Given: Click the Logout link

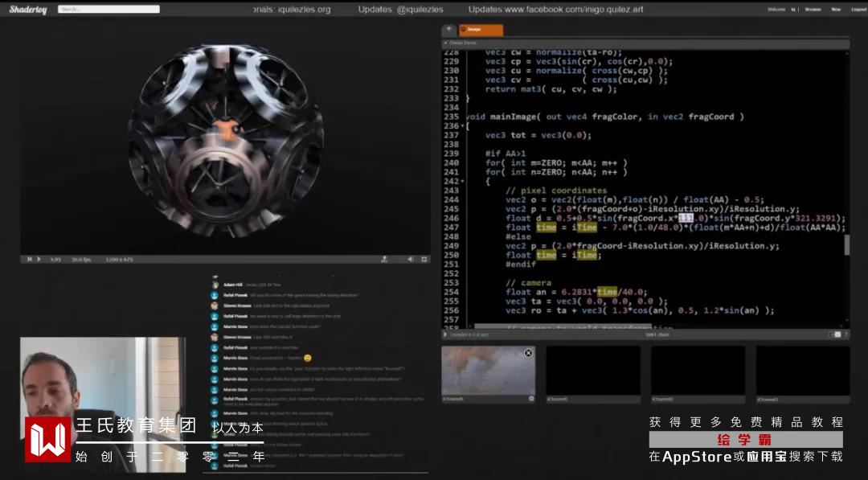Looking at the screenshot, I should [x=858, y=10].
